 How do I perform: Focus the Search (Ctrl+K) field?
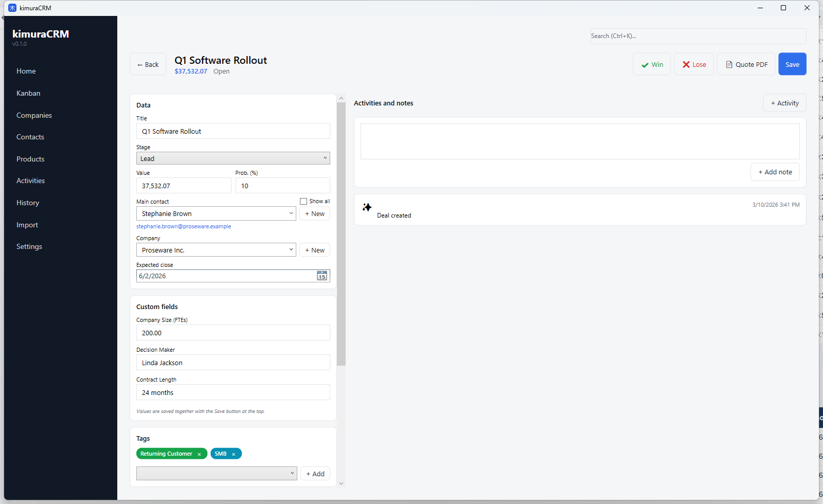coord(698,36)
